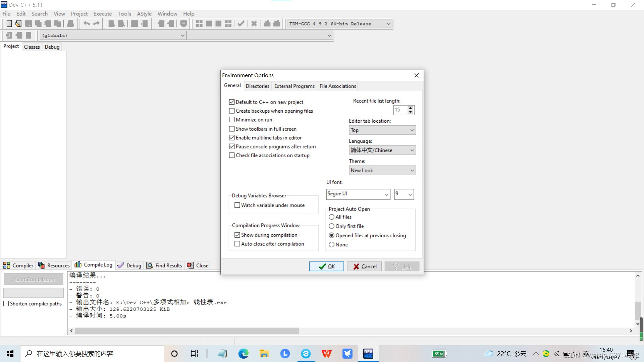Image resolution: width=644 pixels, height=362 pixels.
Task: Expand the Theme dropdown set to New Look
Action: click(382, 170)
